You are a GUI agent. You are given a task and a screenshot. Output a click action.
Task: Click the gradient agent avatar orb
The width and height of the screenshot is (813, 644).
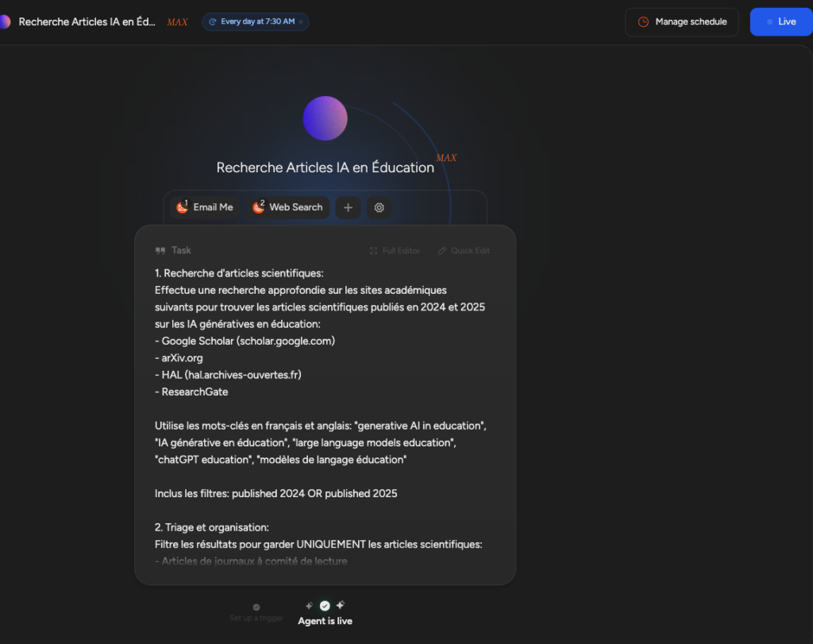click(x=325, y=118)
